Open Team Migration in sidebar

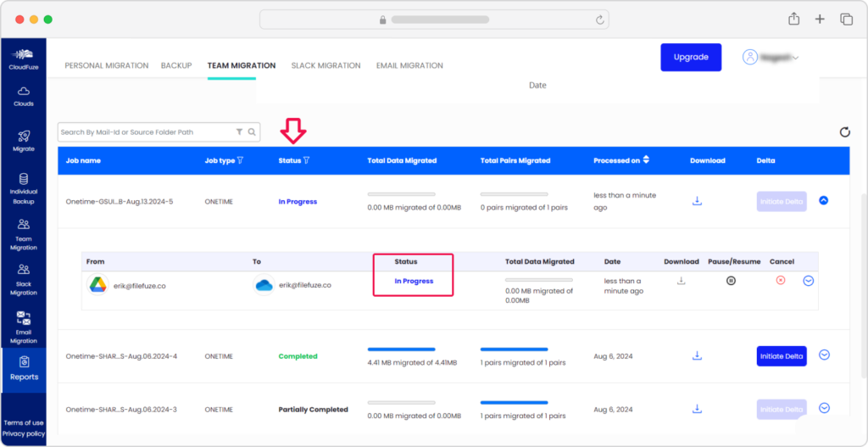[x=23, y=235]
